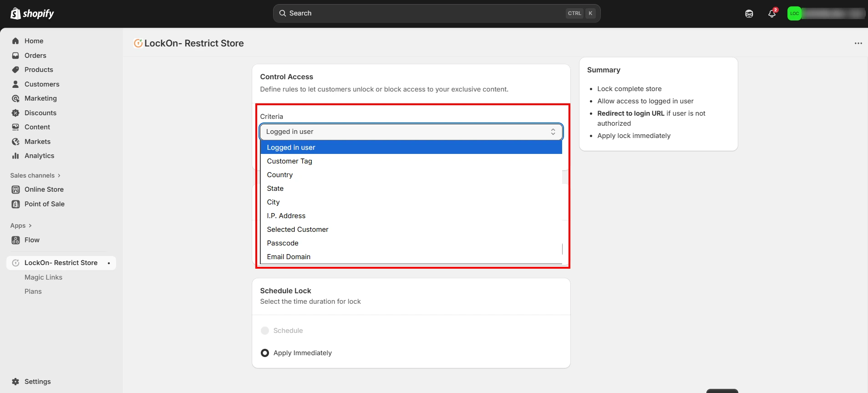Click the Settings gear icon
The width and height of the screenshot is (868, 393).
[x=15, y=382]
